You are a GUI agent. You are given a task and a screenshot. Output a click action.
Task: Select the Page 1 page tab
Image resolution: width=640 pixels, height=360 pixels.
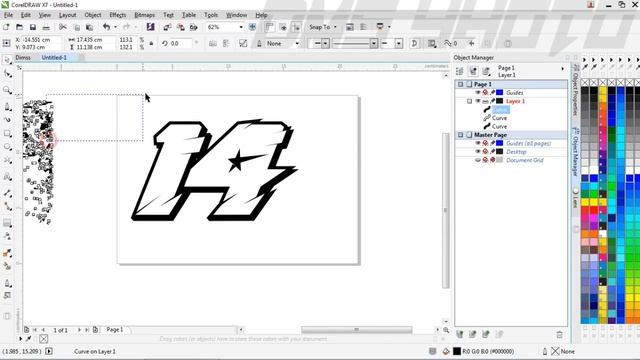115,329
